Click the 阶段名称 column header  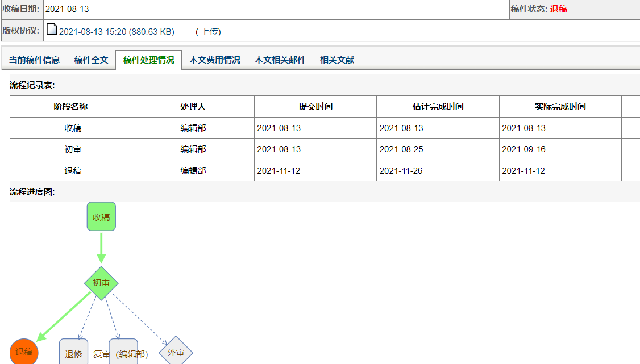[x=70, y=107]
